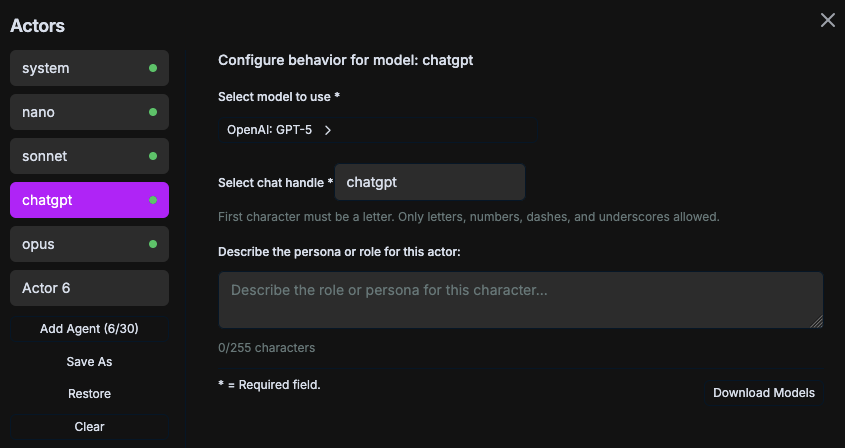This screenshot has width=845, height=448.
Task: Focus the chat handle input field
Action: [430, 182]
